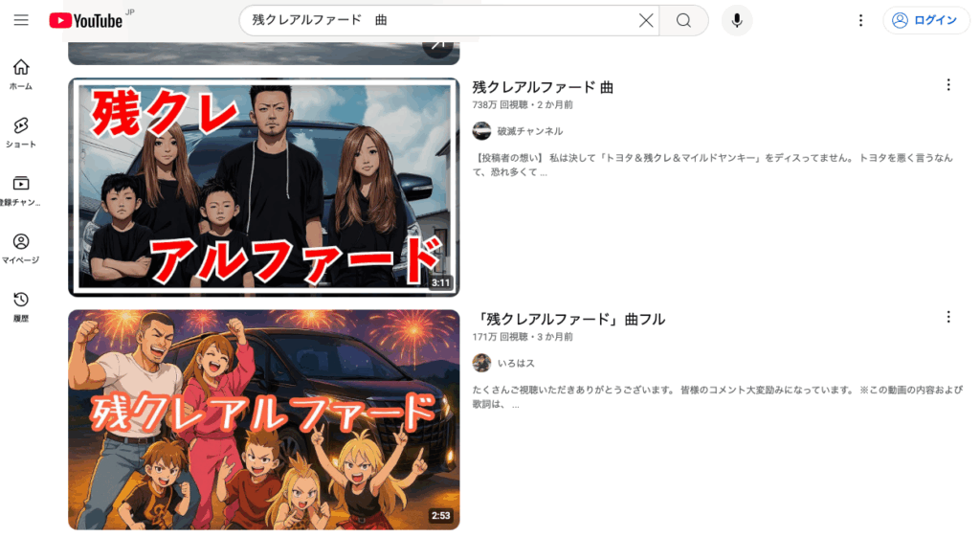Play the fireworks thumbnail video 2:53
980x537 pixels.
coord(264,419)
